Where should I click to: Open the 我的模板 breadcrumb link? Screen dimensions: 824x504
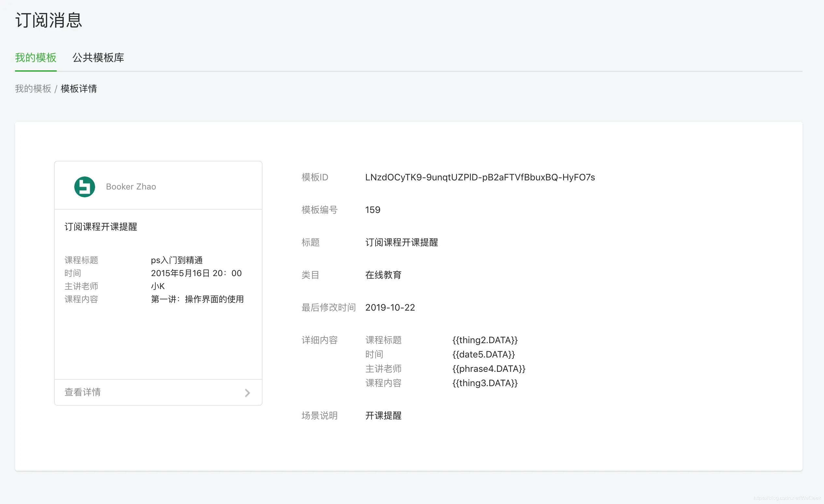click(x=33, y=89)
